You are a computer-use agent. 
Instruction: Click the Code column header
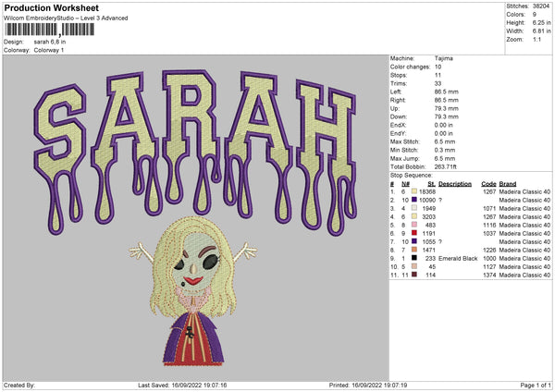point(488,183)
